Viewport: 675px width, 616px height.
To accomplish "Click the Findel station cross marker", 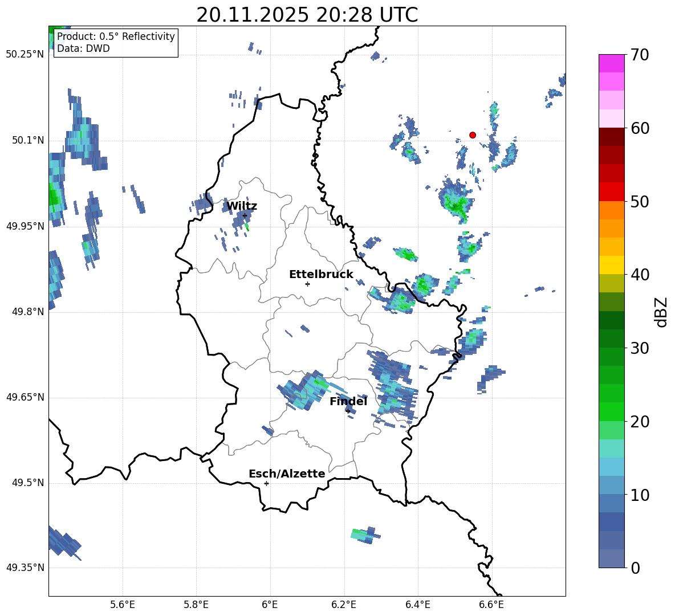I will (x=348, y=411).
